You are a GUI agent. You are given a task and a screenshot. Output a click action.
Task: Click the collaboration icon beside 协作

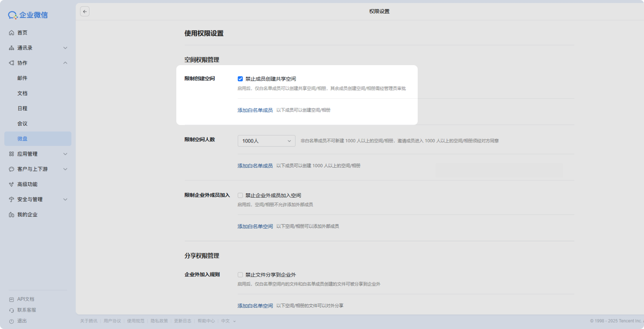click(x=12, y=63)
